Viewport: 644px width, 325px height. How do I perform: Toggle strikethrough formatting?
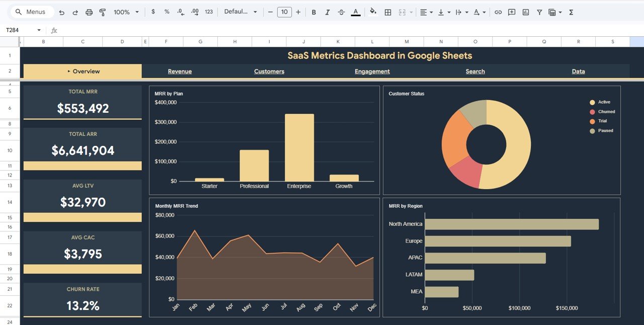[x=341, y=12]
